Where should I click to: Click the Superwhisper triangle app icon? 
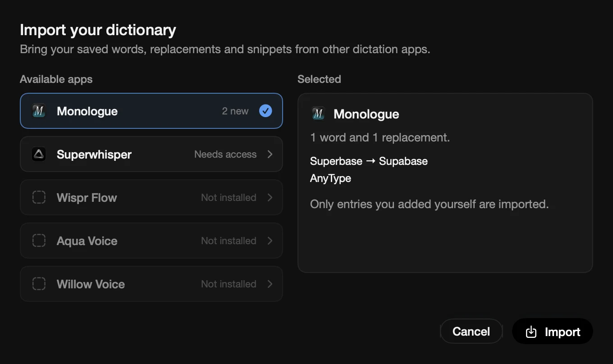click(39, 154)
